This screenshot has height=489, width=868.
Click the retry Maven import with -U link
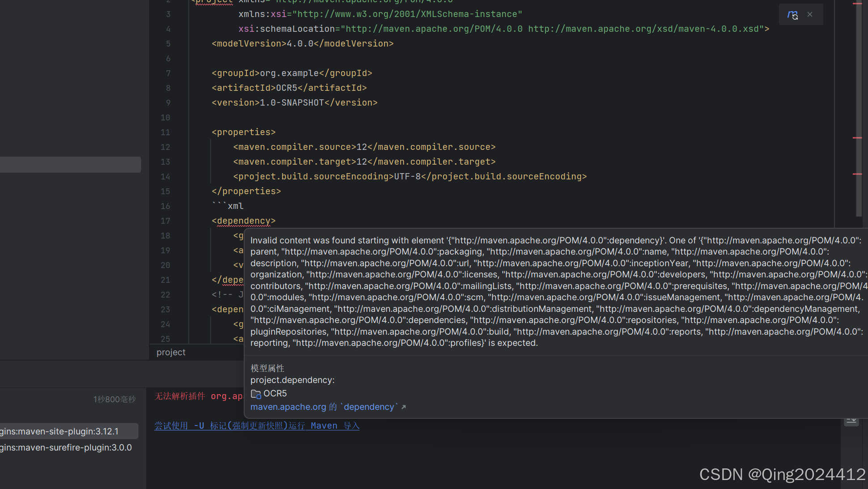tap(257, 426)
